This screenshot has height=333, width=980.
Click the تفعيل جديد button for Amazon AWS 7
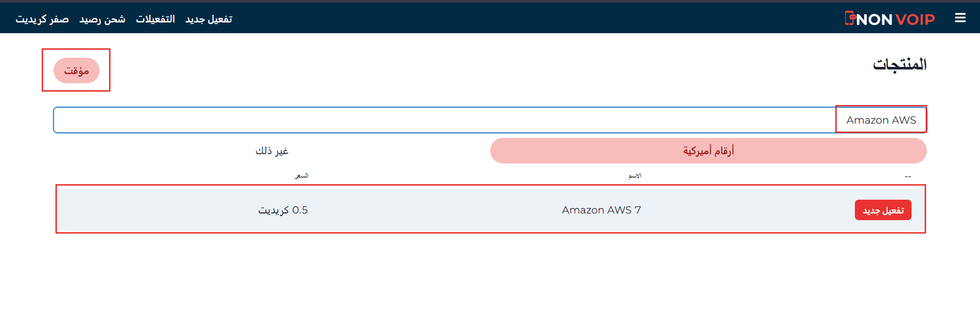[x=882, y=209]
